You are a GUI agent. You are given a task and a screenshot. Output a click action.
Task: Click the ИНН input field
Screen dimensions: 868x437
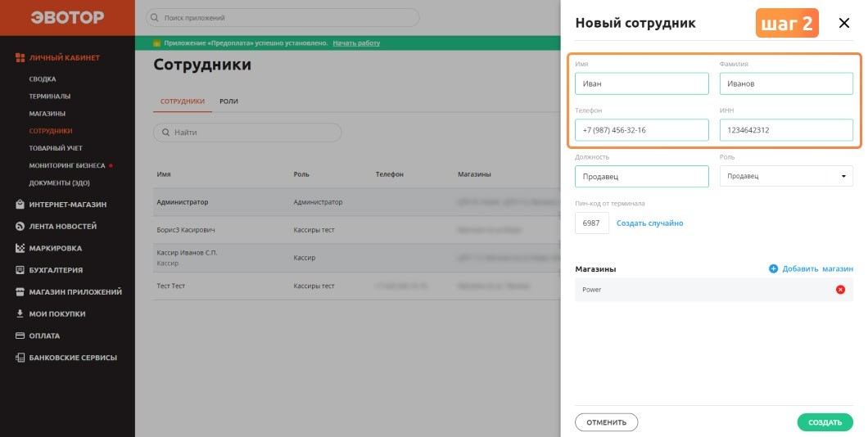[x=786, y=130]
